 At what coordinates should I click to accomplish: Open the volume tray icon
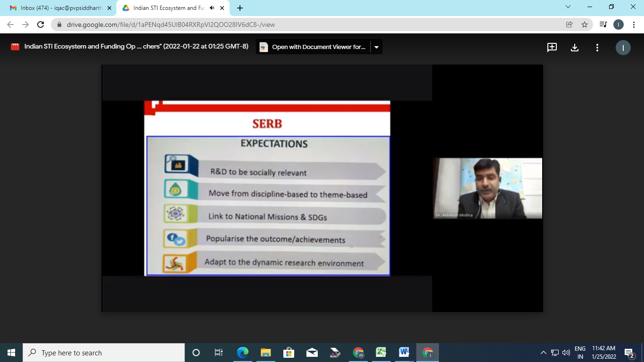point(566,353)
